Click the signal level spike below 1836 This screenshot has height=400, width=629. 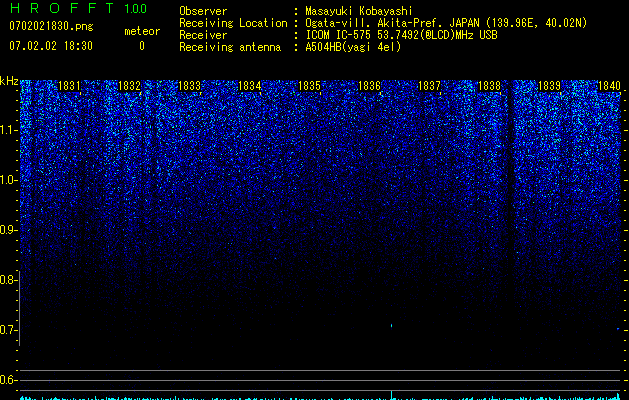click(392, 394)
